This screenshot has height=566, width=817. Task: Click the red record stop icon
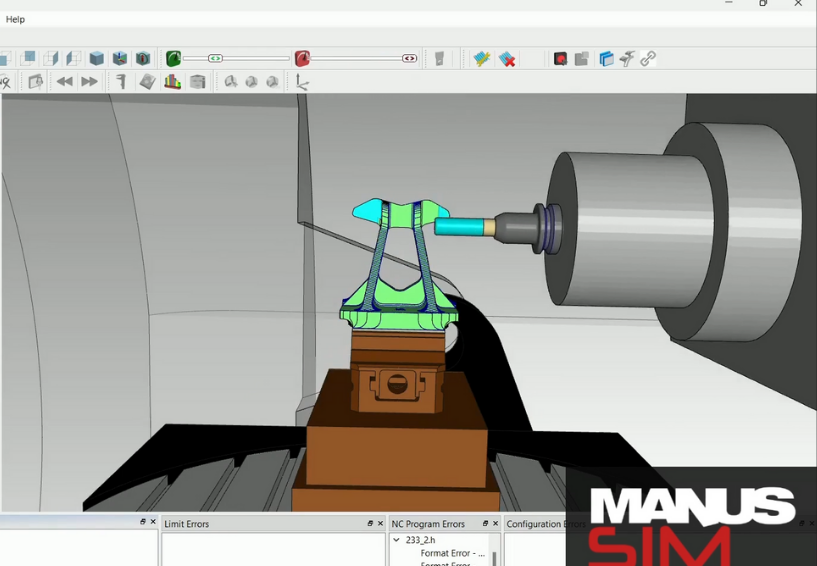(560, 59)
